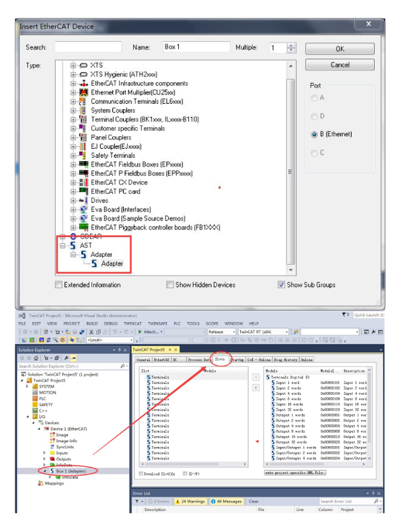Click the Inputs folder icon under Device 1

52,453
